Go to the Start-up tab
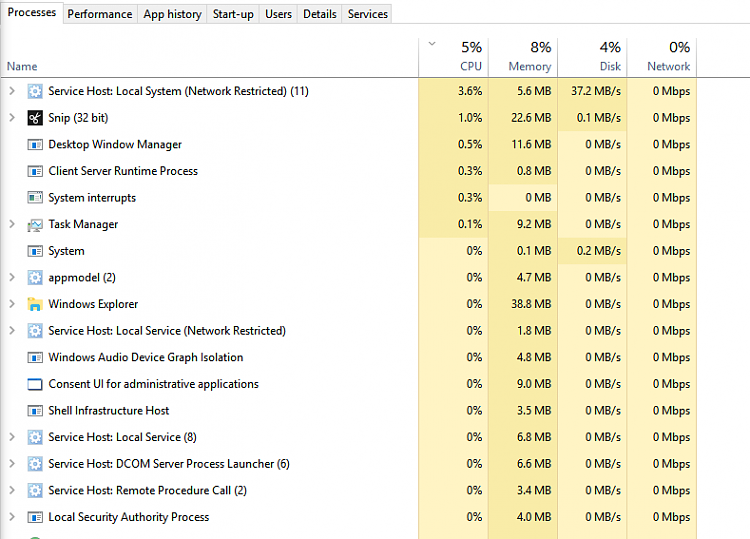 pos(233,14)
